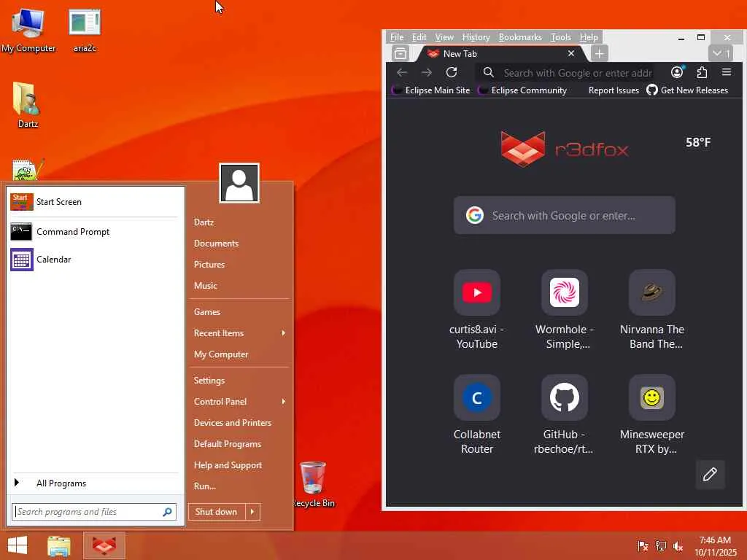Open the Edit menu
Screen dimensions: 747x560
point(419,37)
